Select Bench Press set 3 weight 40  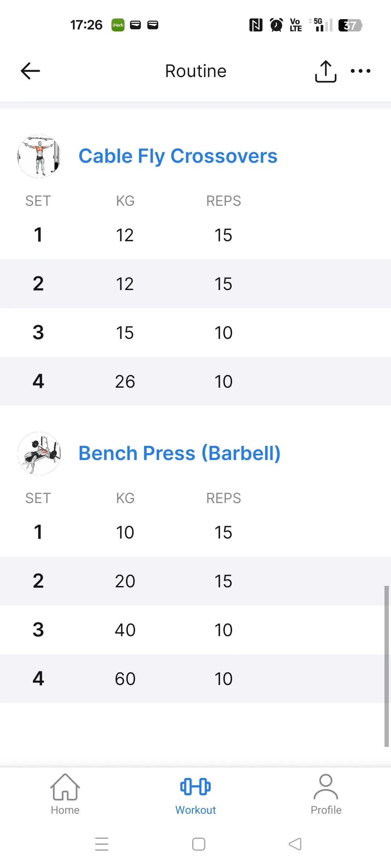click(125, 630)
